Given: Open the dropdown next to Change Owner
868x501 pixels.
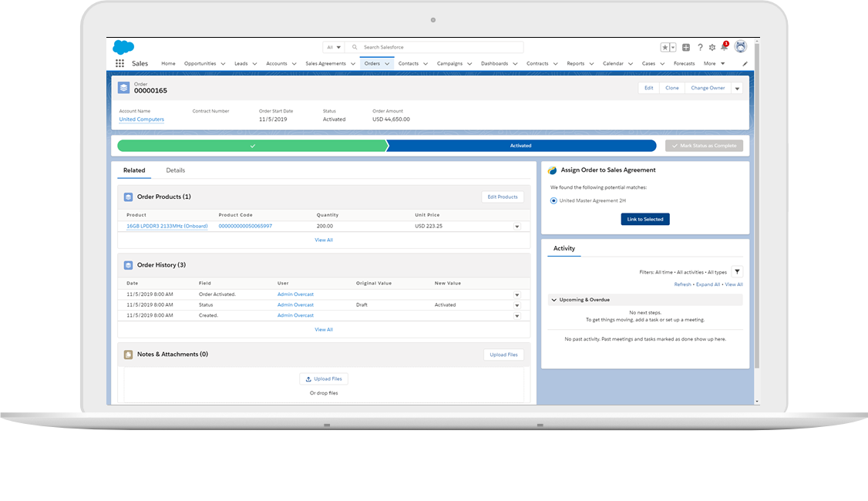Looking at the screenshot, I should (737, 89).
